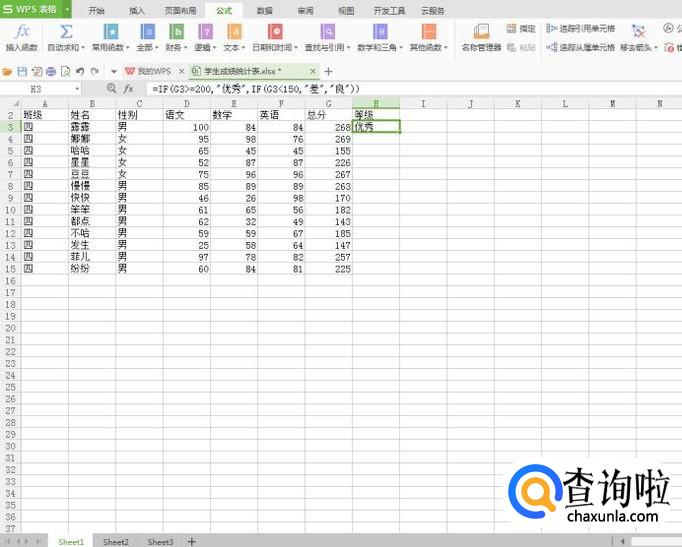
Task: Close the 我的WPS document tab
Action: pyautogui.click(x=182, y=71)
